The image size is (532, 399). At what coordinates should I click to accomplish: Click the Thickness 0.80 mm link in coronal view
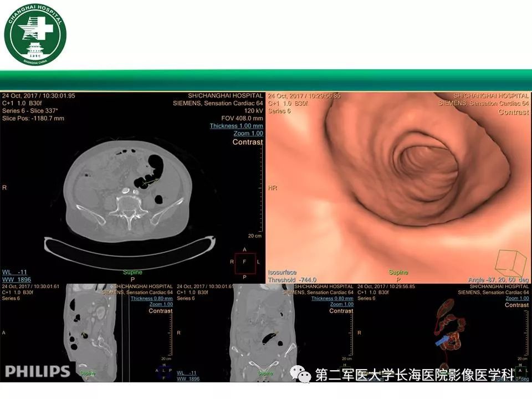(332, 299)
